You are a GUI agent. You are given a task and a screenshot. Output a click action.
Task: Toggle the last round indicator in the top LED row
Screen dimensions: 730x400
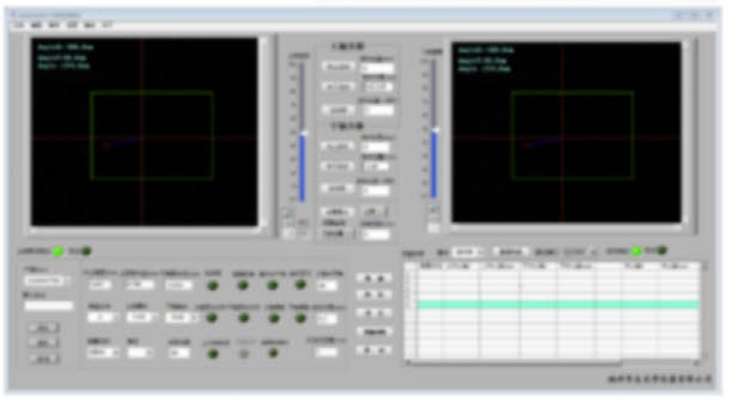click(x=300, y=285)
